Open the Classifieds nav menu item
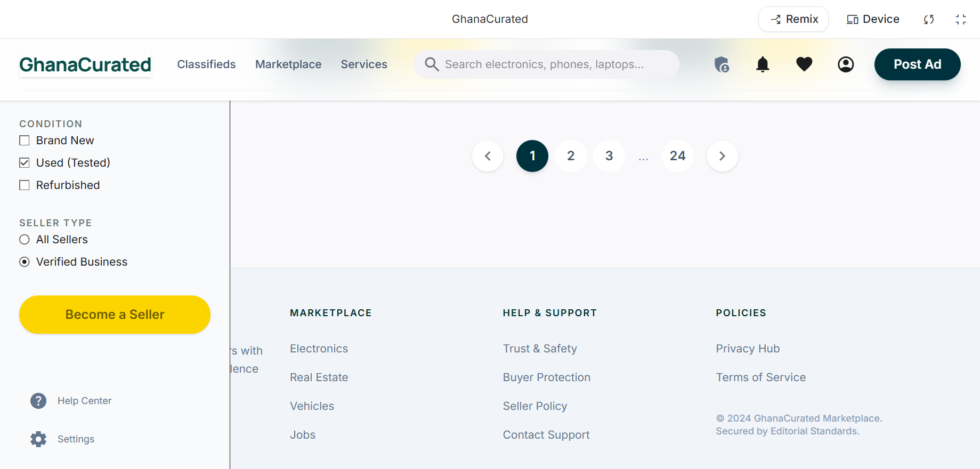 206,64
